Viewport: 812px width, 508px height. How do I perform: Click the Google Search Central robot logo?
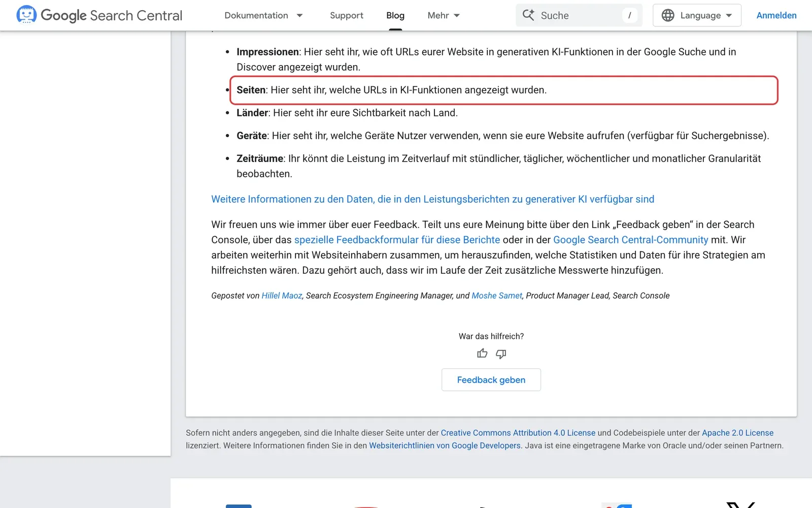click(26, 15)
